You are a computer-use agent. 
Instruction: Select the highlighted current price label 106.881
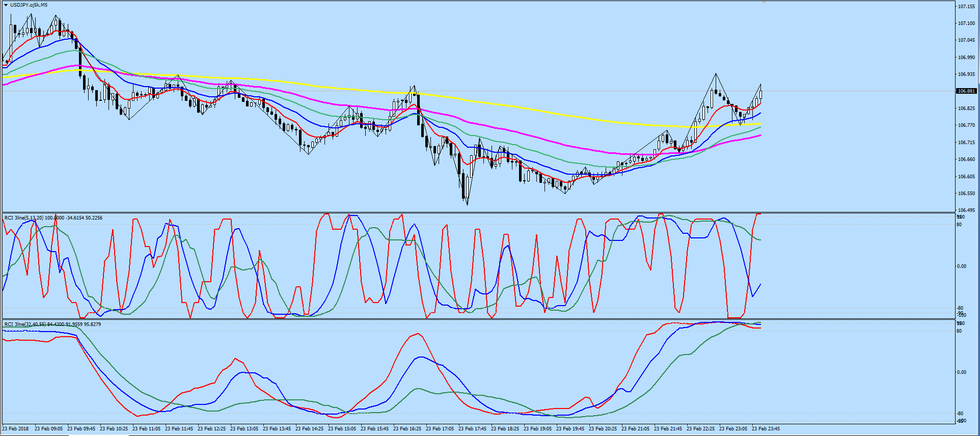(966, 91)
